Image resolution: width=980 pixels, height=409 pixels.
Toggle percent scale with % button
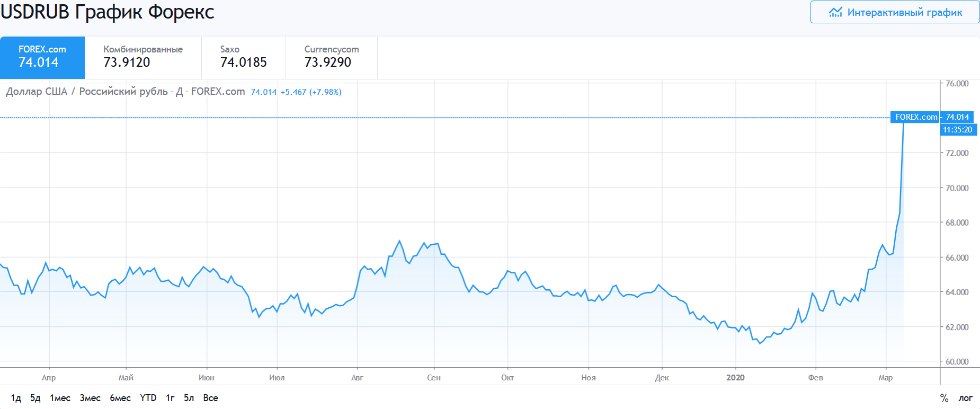944,398
